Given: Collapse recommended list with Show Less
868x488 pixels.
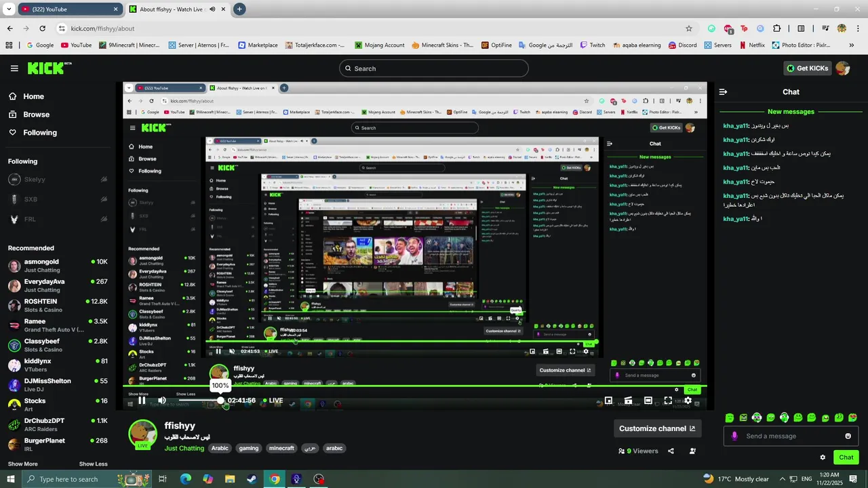Looking at the screenshot, I should click(x=93, y=464).
